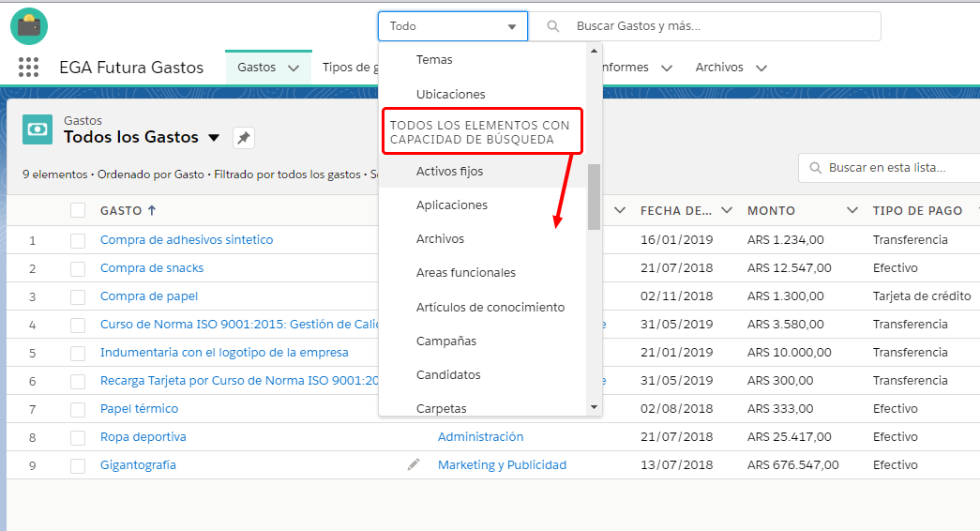The height and width of the screenshot is (531, 980).
Task: Select the Archivos navigation tab
Action: (719, 67)
